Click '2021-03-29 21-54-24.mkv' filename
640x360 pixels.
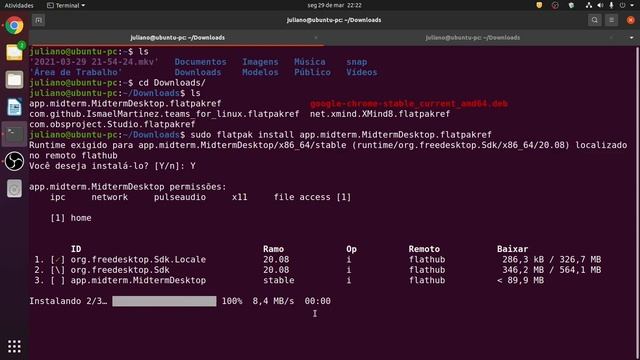94,62
